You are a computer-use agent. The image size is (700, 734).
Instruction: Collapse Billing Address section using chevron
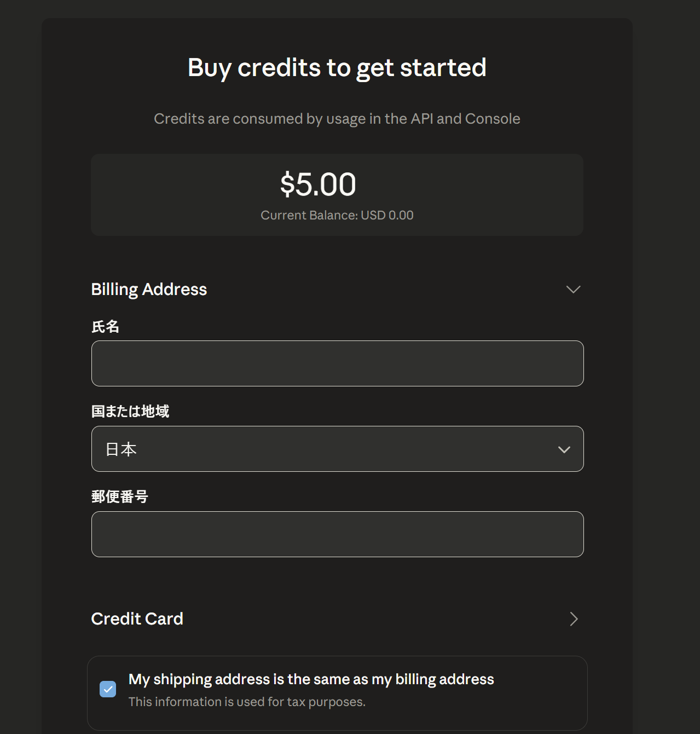pyautogui.click(x=573, y=289)
